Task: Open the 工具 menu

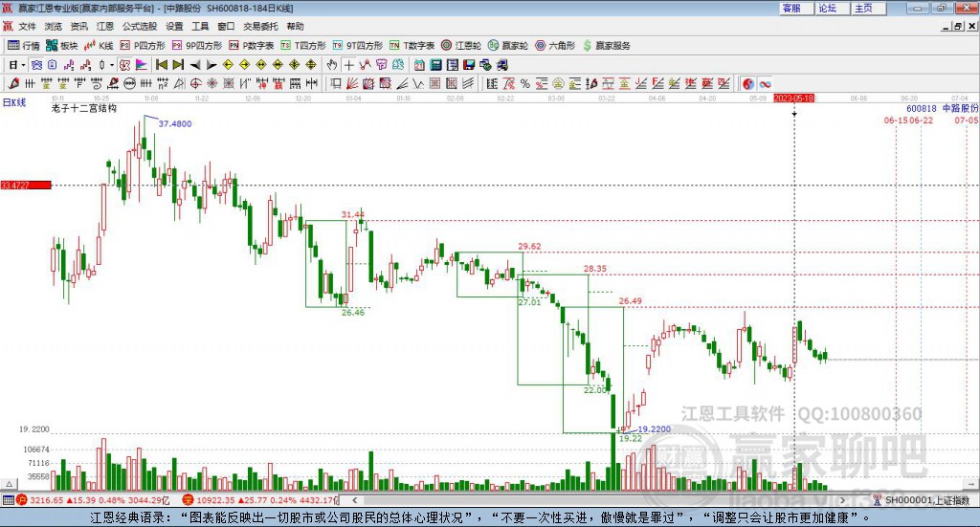Action: 200,26
